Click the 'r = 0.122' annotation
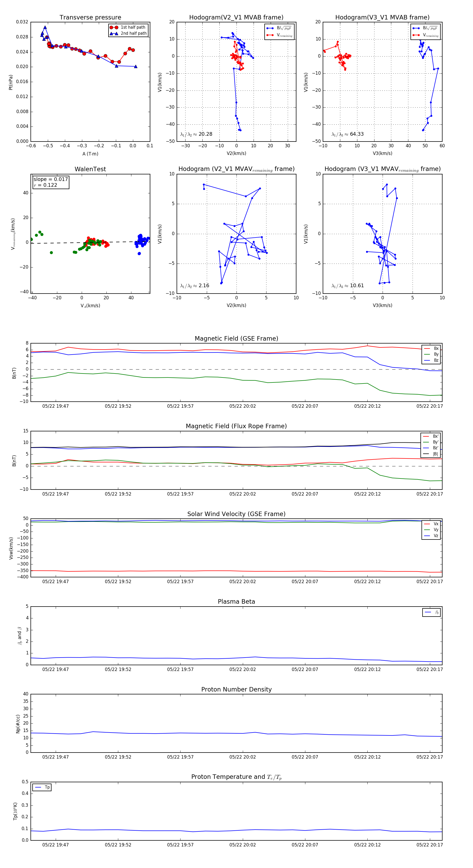The height and width of the screenshot is (868, 473). 45,185
